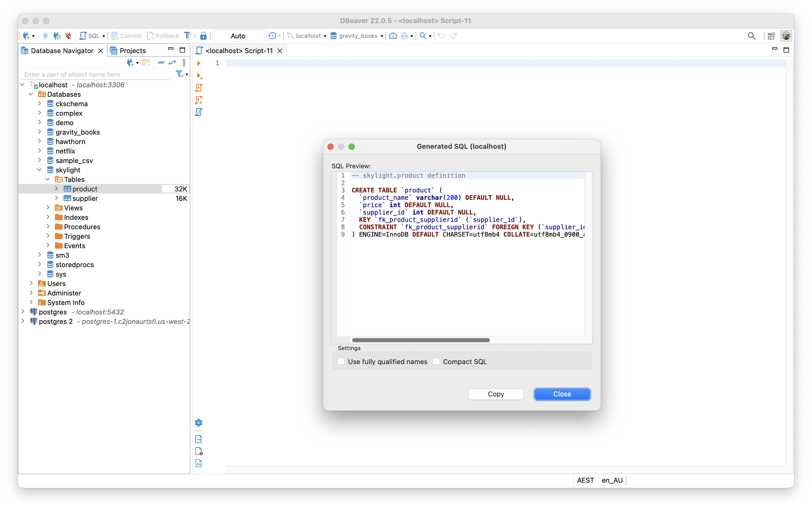Click the Execute SQL statement arrow icon
This screenshot has height=510, width=812.
199,63
